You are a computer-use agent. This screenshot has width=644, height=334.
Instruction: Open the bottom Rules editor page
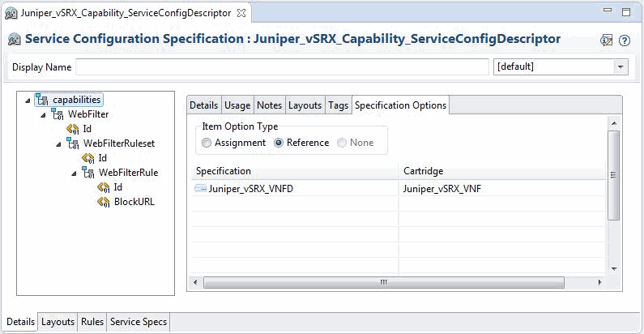(x=92, y=322)
